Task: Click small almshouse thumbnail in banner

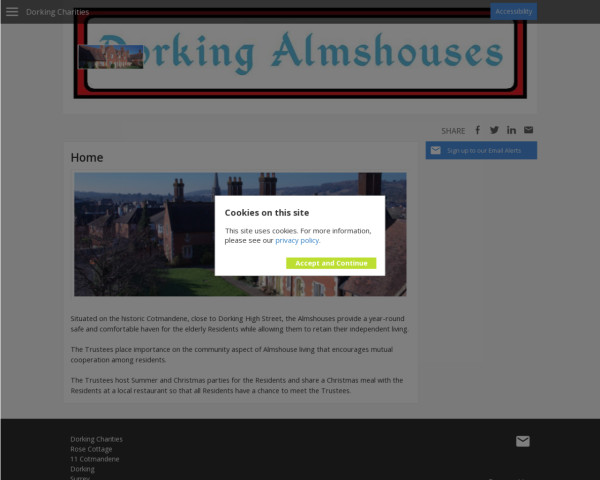Action: tap(111, 57)
